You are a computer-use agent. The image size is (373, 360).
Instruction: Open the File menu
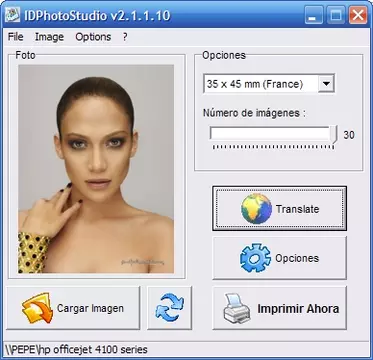pyautogui.click(x=16, y=37)
